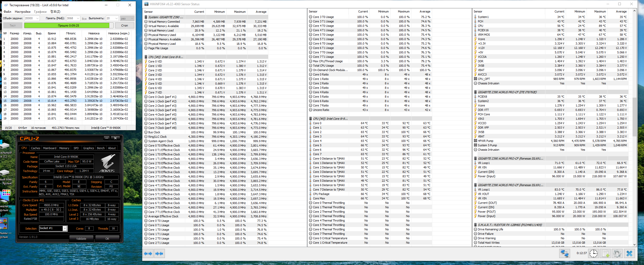
Task: Click the Ring/LLC Clock sensor row
Action: (x=205, y=137)
